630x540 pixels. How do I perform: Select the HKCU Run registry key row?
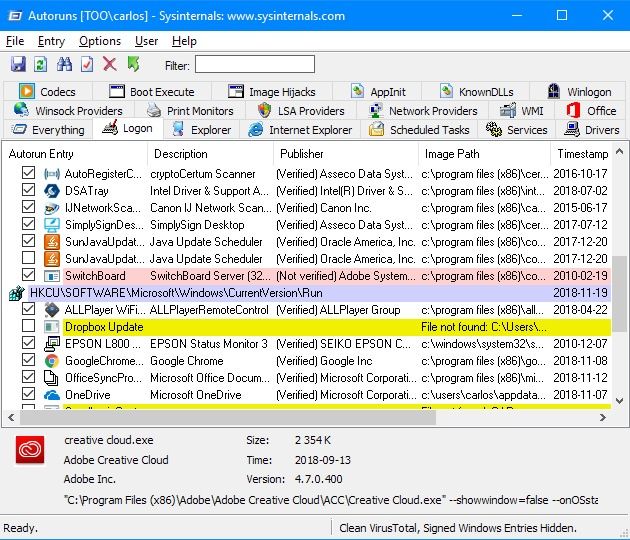point(319,293)
